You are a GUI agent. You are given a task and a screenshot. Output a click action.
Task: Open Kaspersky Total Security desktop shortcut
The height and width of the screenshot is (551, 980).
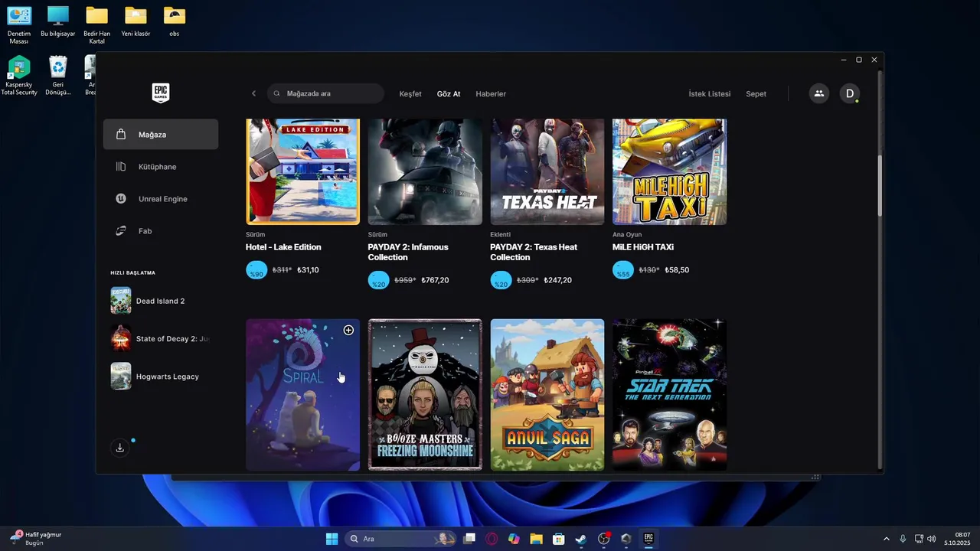[19, 75]
